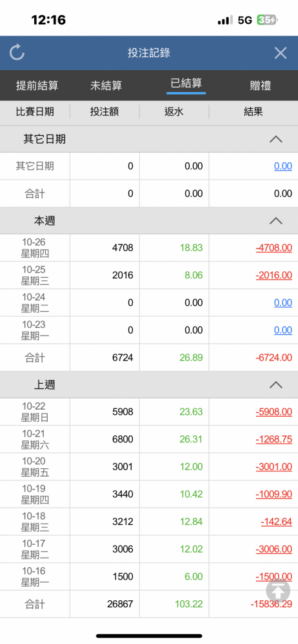Close the 投注記錄 panel with X

[281, 53]
